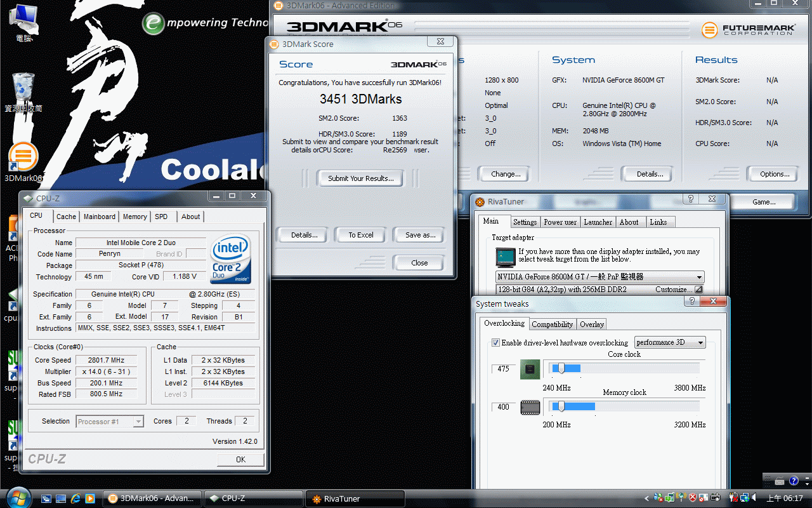Open the Processor #1 selection dropdown
This screenshot has height=508, width=812.
[x=110, y=422]
